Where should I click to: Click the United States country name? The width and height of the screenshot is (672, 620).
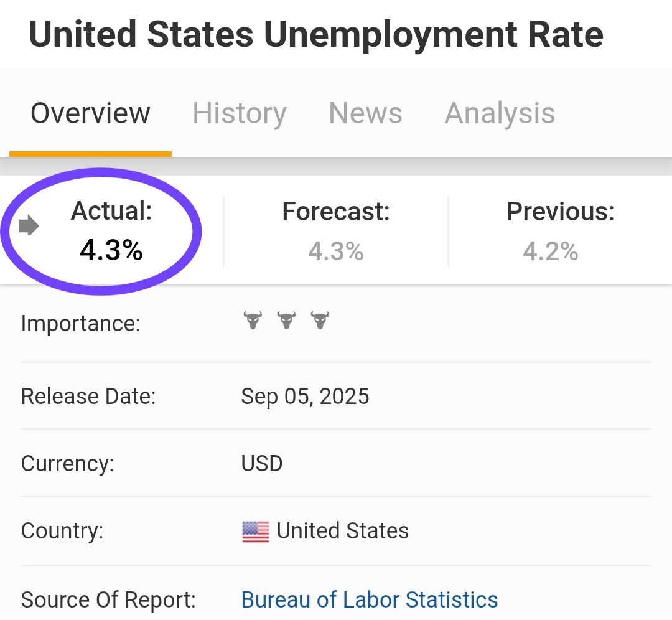pyautogui.click(x=342, y=531)
